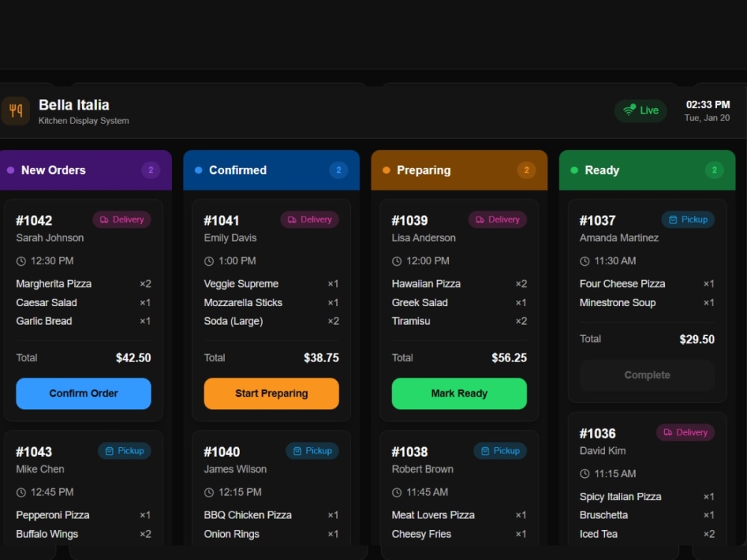This screenshot has height=560, width=747.
Task: Click the clock icon beside 12:15 PM
Action: tap(208, 492)
